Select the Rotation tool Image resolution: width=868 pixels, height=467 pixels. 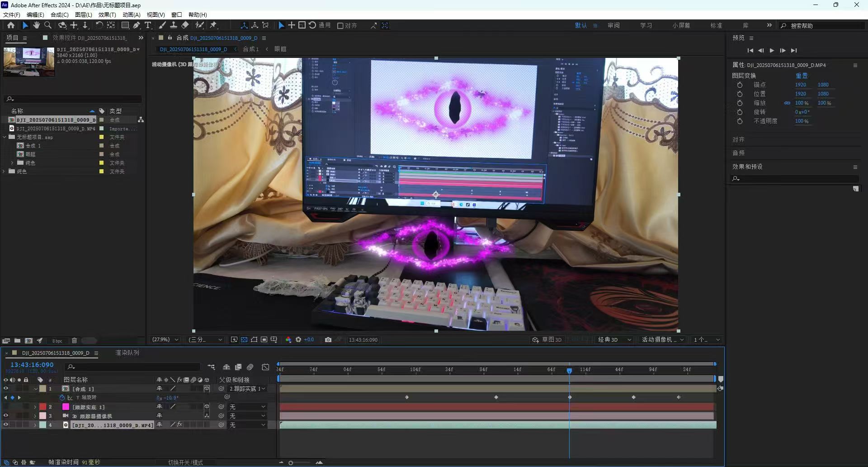click(x=99, y=25)
